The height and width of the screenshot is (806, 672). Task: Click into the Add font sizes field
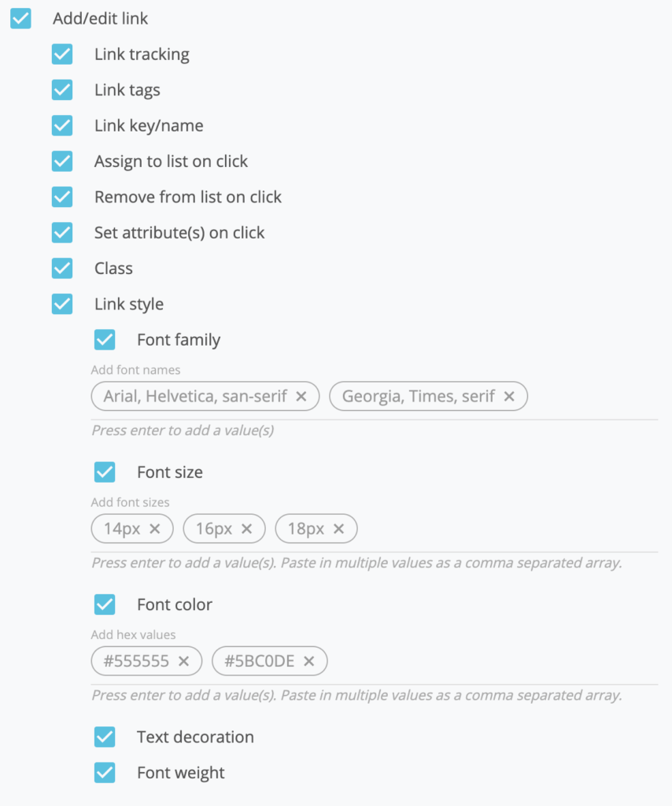[508, 528]
